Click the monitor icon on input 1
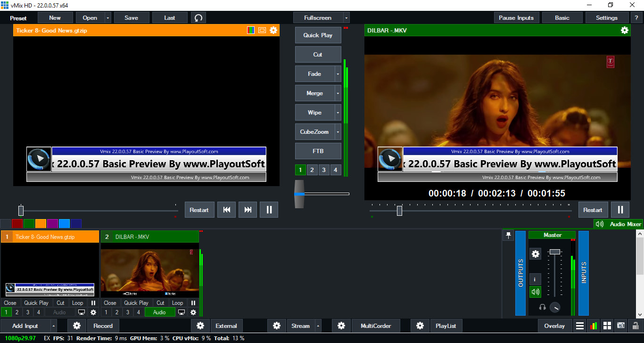644x343 pixels. (x=82, y=312)
